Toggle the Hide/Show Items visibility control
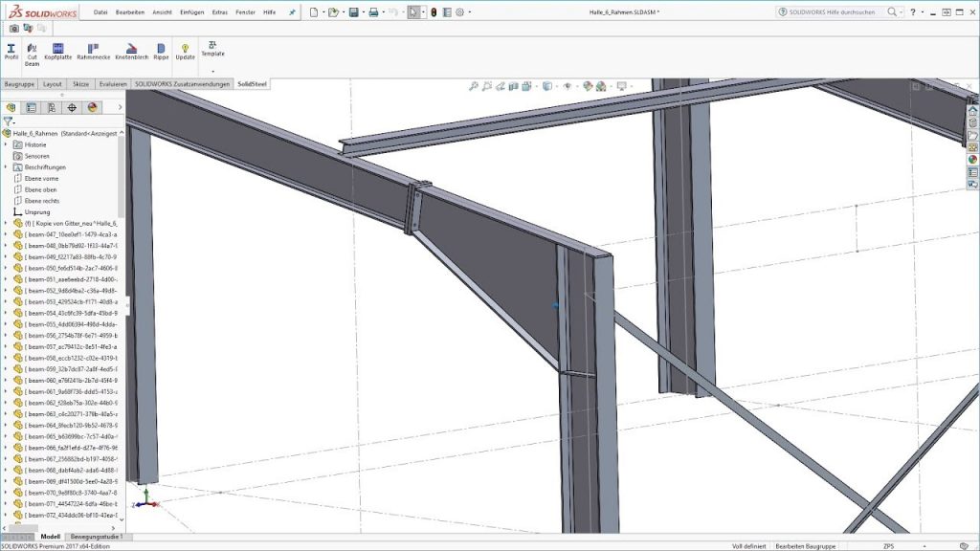Image resolution: width=980 pixels, height=551 pixels. point(568,85)
